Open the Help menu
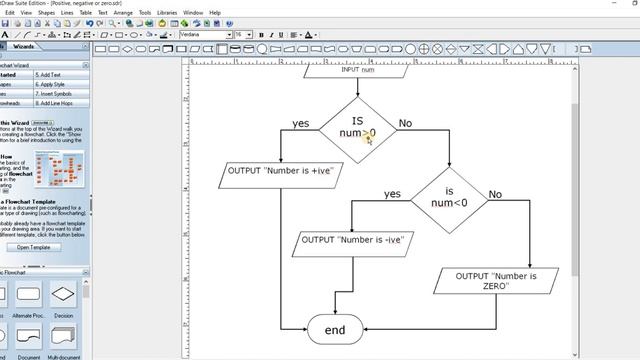 click(215, 13)
